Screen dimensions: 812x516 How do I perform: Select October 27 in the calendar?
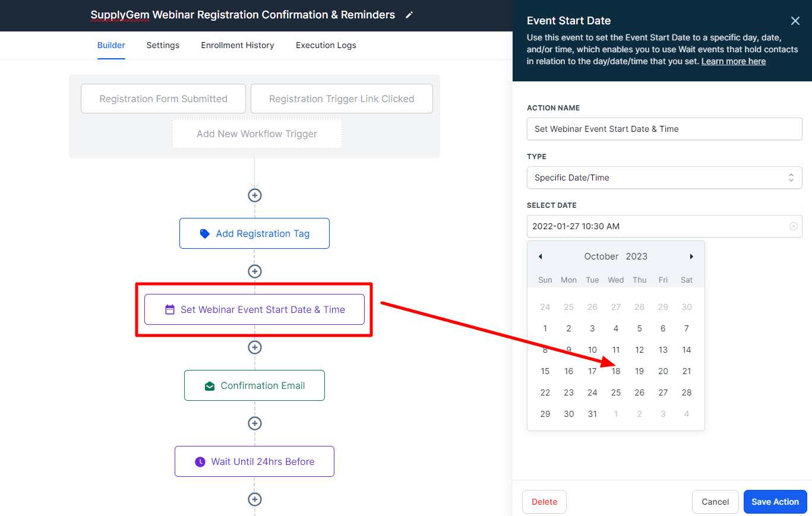663,392
